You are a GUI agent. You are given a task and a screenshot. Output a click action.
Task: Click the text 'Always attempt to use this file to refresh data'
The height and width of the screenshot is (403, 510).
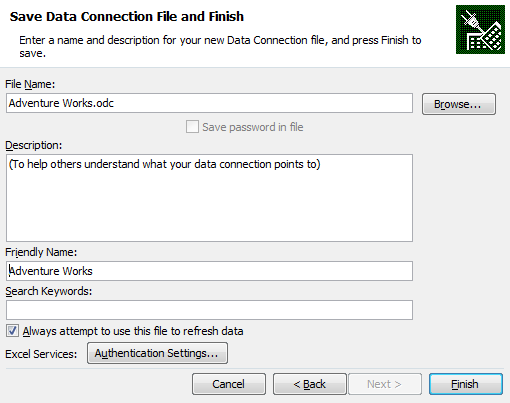click(133, 331)
